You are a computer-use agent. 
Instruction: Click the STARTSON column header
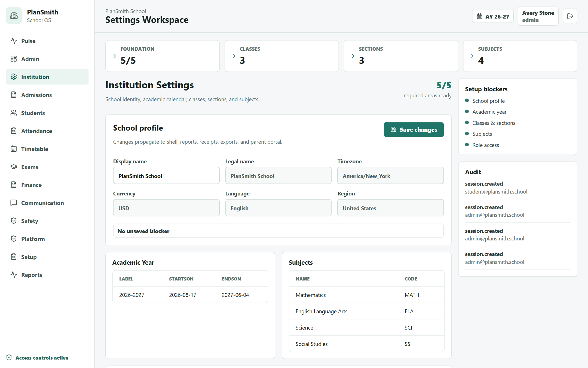(181, 279)
